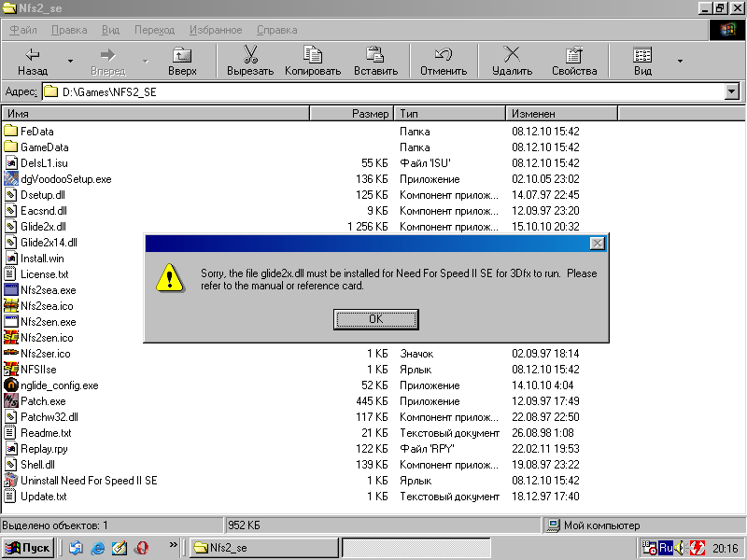Screen dimensions: 747x560
Task: Select the GameData folder icon
Action: click(10, 147)
